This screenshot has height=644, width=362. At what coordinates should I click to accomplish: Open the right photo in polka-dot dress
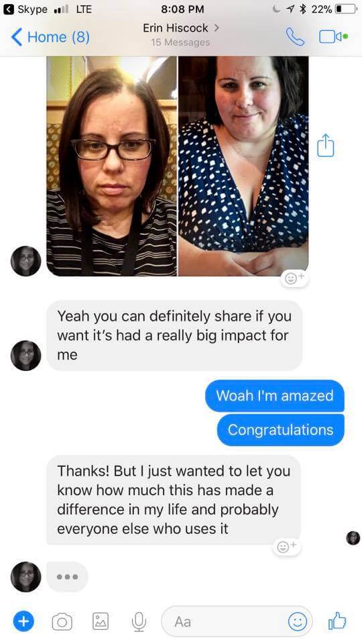243,166
